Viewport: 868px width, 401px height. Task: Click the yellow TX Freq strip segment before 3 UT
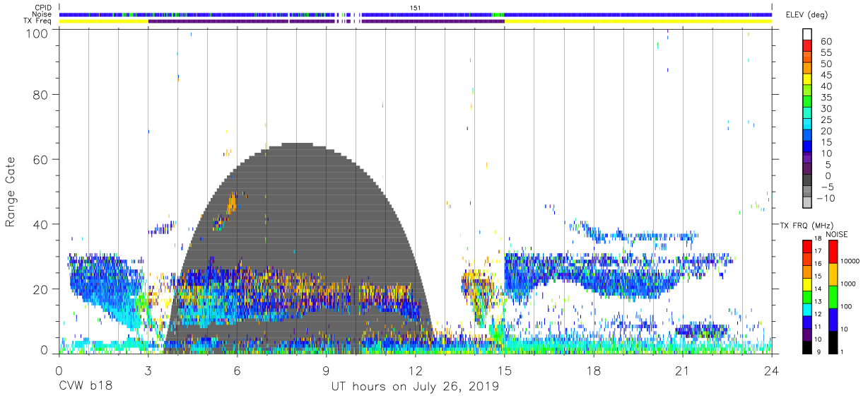(x=104, y=21)
